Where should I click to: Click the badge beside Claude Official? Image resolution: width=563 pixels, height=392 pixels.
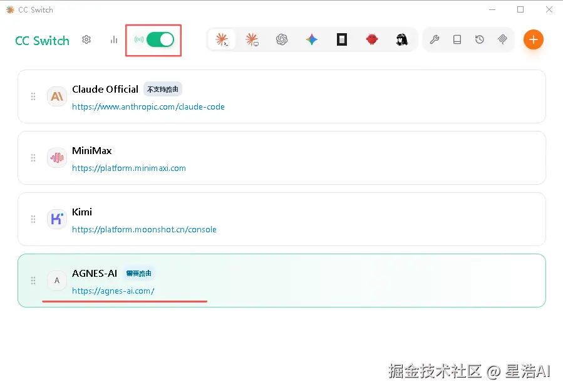163,90
